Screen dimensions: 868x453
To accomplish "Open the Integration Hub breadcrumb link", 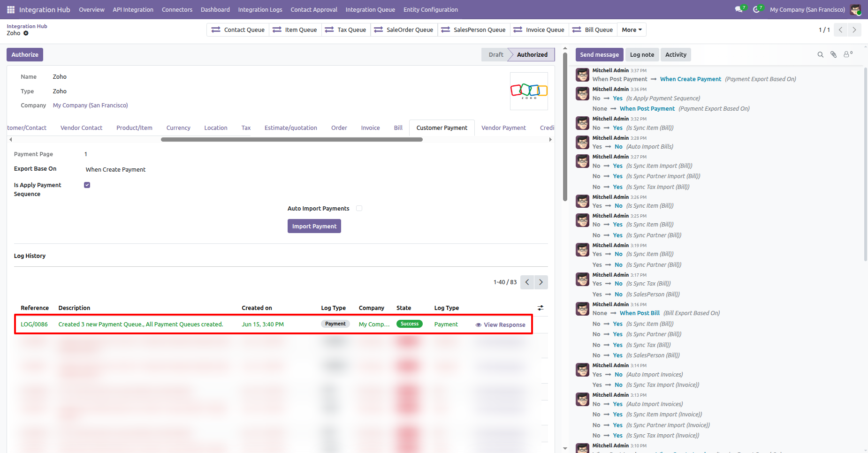I will point(27,26).
